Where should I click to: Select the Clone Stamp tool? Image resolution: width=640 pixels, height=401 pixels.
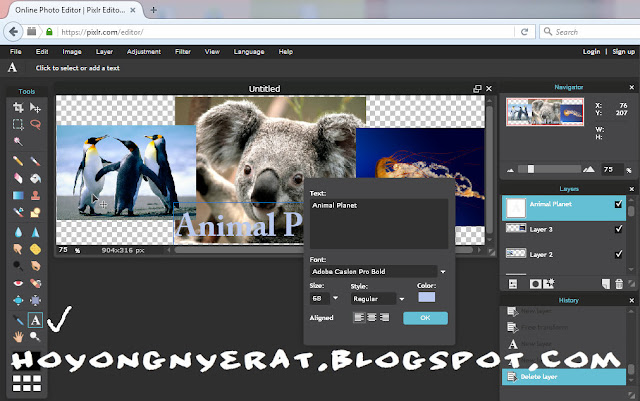[x=35, y=195]
